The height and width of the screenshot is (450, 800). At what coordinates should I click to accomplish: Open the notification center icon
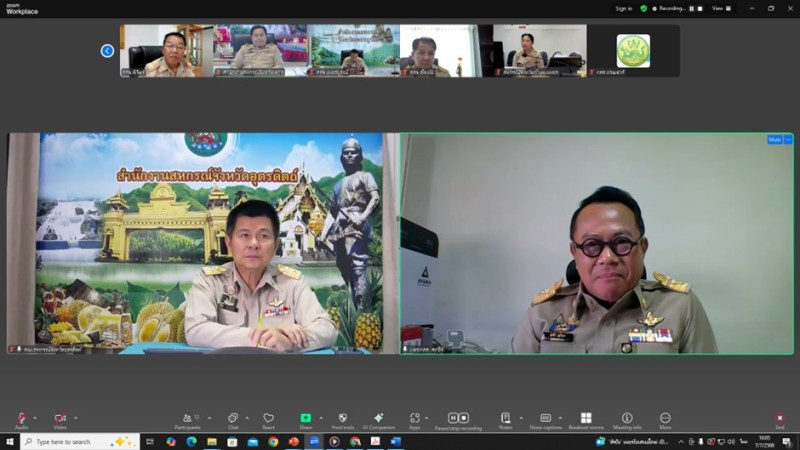click(x=787, y=442)
